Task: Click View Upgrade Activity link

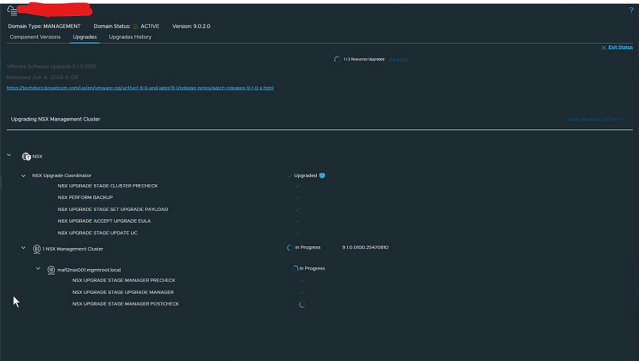Action: point(595,119)
